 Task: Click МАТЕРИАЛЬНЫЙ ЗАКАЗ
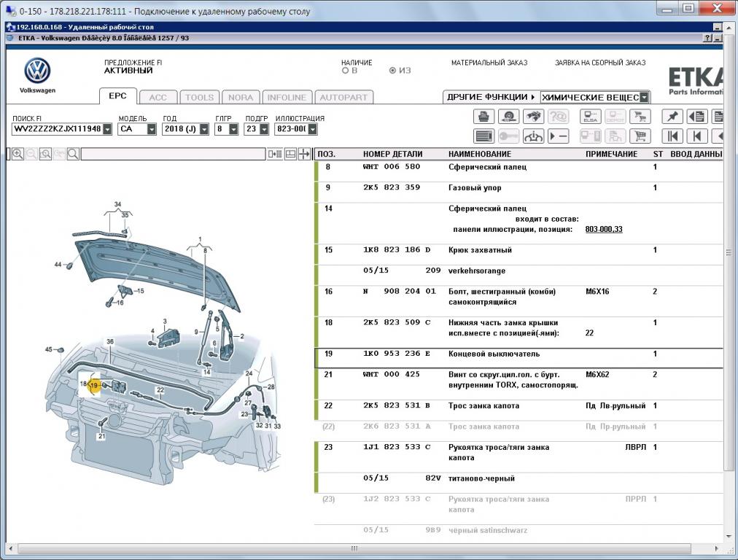489,63
